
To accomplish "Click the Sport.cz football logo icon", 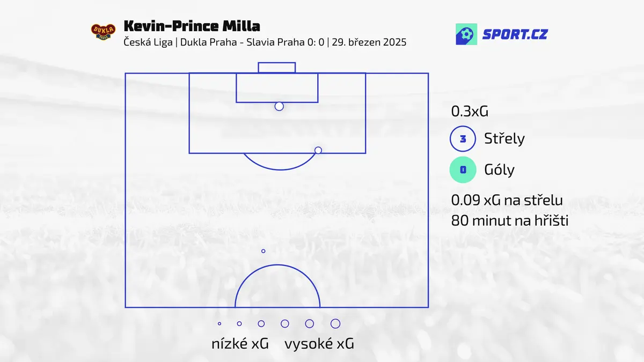I will click(466, 34).
